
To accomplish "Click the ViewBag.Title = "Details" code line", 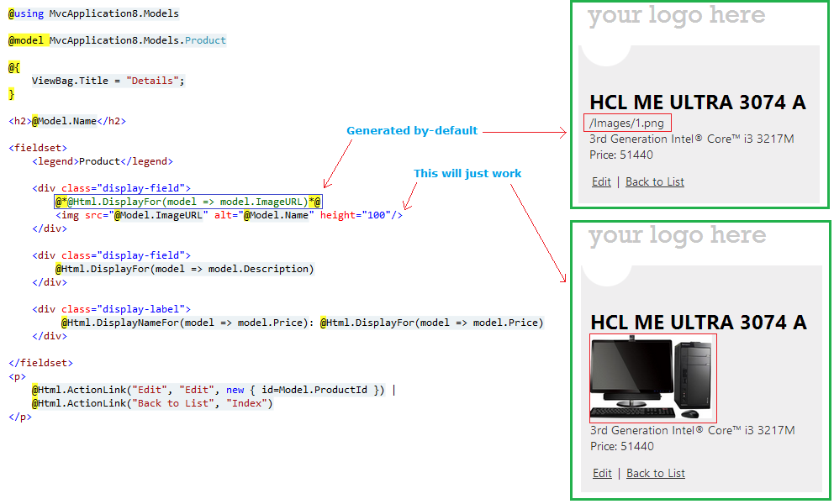I will [108, 81].
